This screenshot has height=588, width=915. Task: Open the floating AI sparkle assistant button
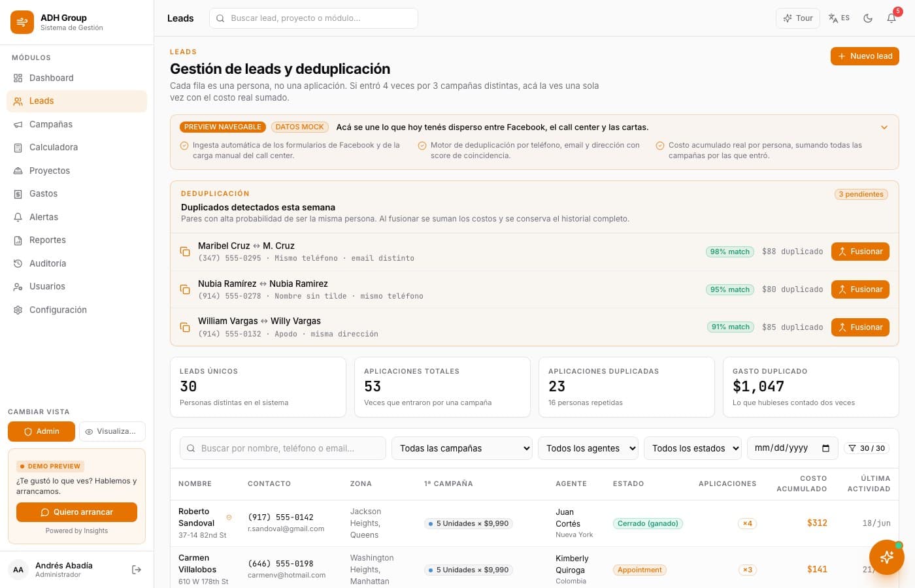[887, 557]
